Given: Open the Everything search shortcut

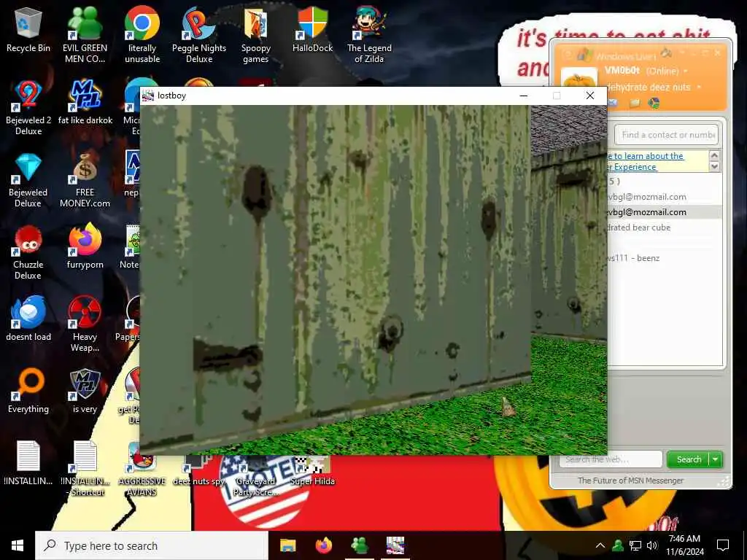Looking at the screenshot, I should click(28, 391).
